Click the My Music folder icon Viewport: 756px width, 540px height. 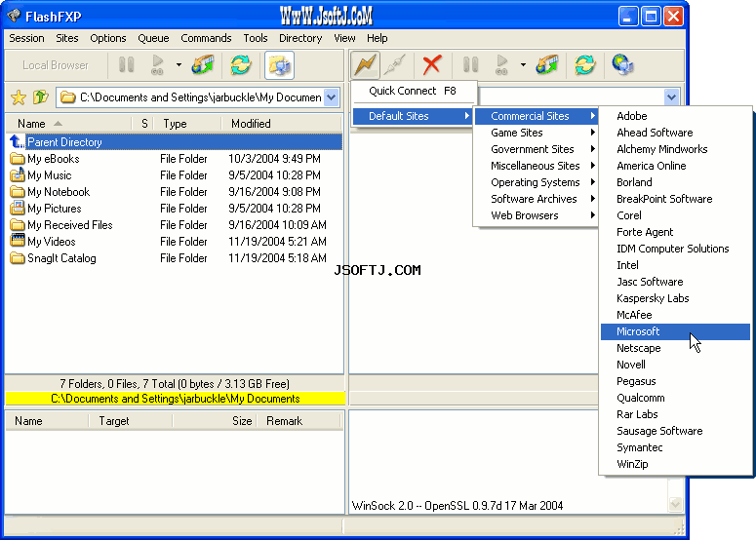[x=18, y=174]
